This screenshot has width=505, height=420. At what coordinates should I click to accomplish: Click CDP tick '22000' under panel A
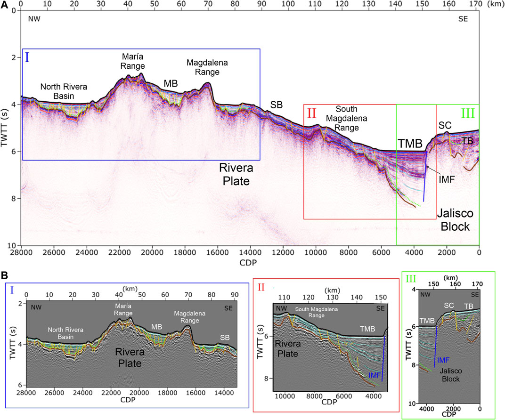tap(119, 252)
